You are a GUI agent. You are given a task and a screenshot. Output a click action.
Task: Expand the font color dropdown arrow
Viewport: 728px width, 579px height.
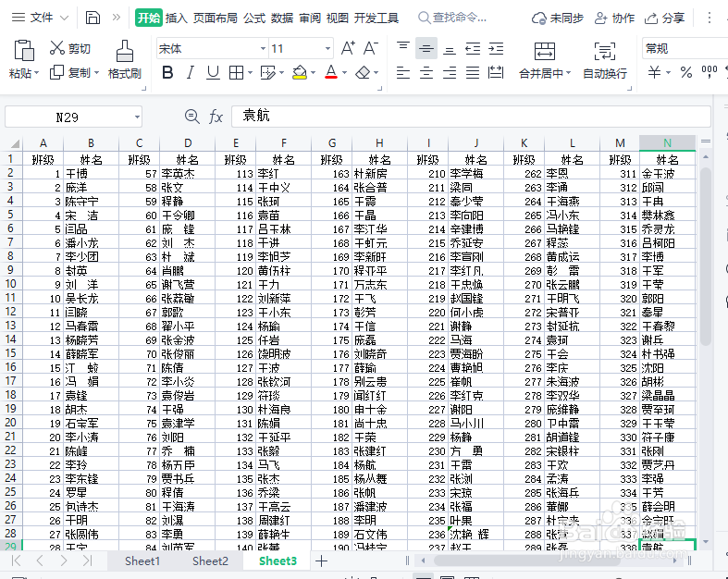coord(344,72)
